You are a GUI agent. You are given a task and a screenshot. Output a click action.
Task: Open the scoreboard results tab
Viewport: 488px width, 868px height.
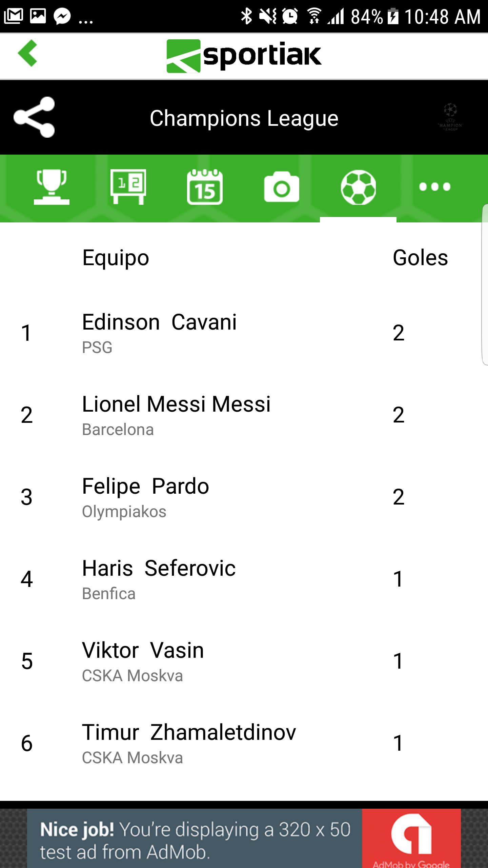[x=128, y=187]
